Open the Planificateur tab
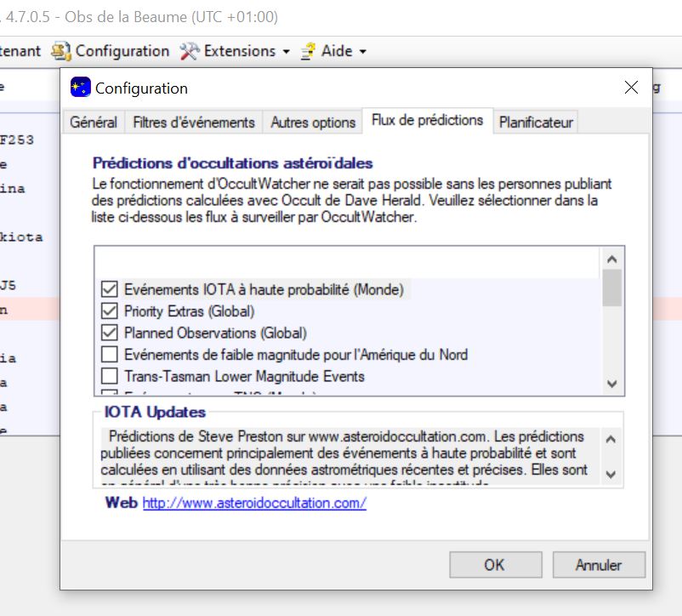 pyautogui.click(x=536, y=123)
